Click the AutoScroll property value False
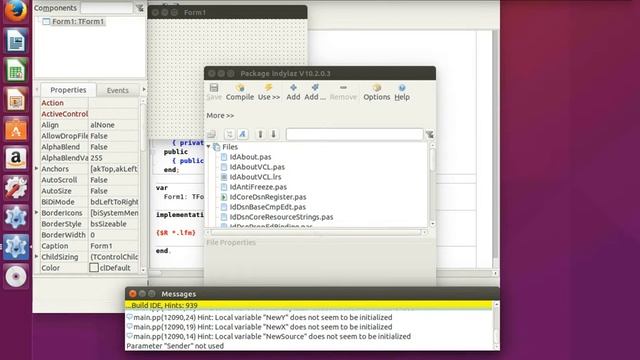The height and width of the screenshot is (360, 640). 99,180
